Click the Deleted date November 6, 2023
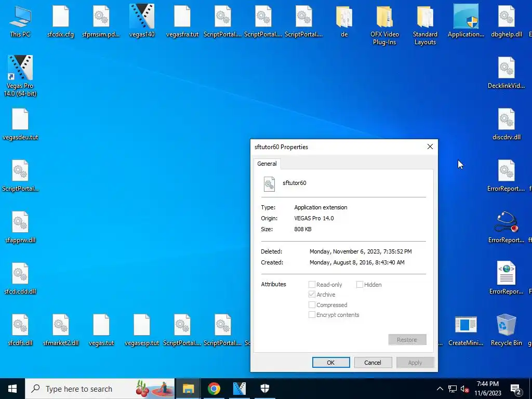This screenshot has height=399, width=532. coord(361,251)
